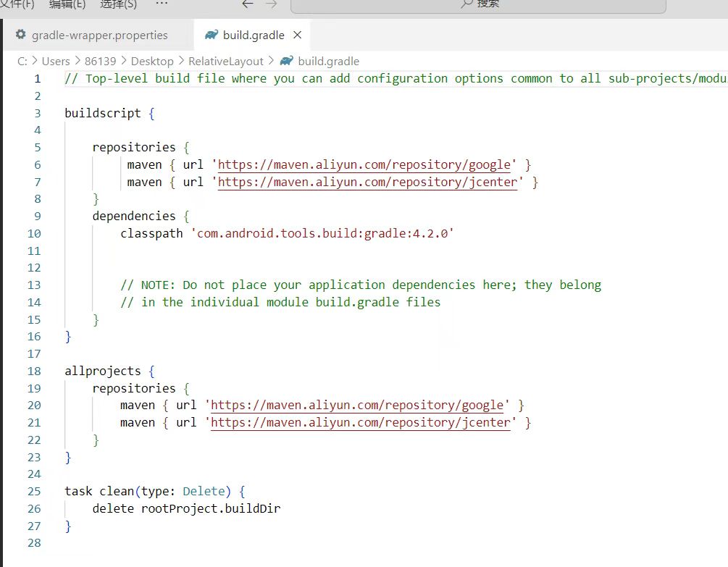Click the Gradle icon in the breadcrumb

click(286, 61)
